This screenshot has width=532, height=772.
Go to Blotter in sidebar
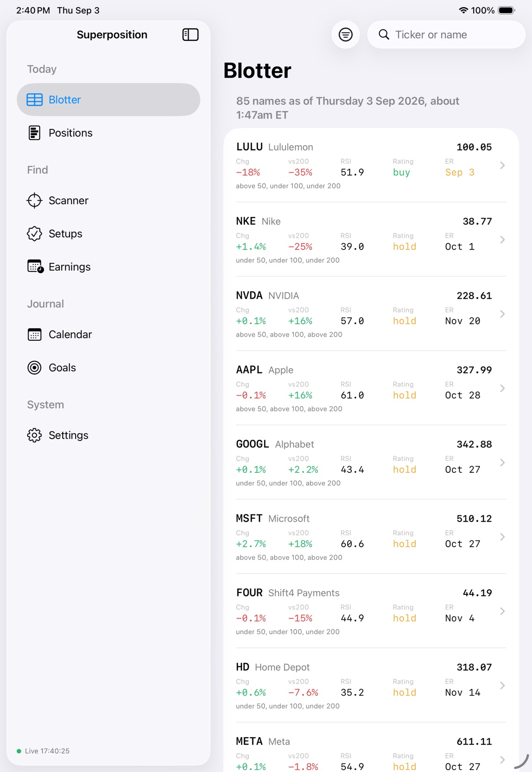tap(109, 100)
